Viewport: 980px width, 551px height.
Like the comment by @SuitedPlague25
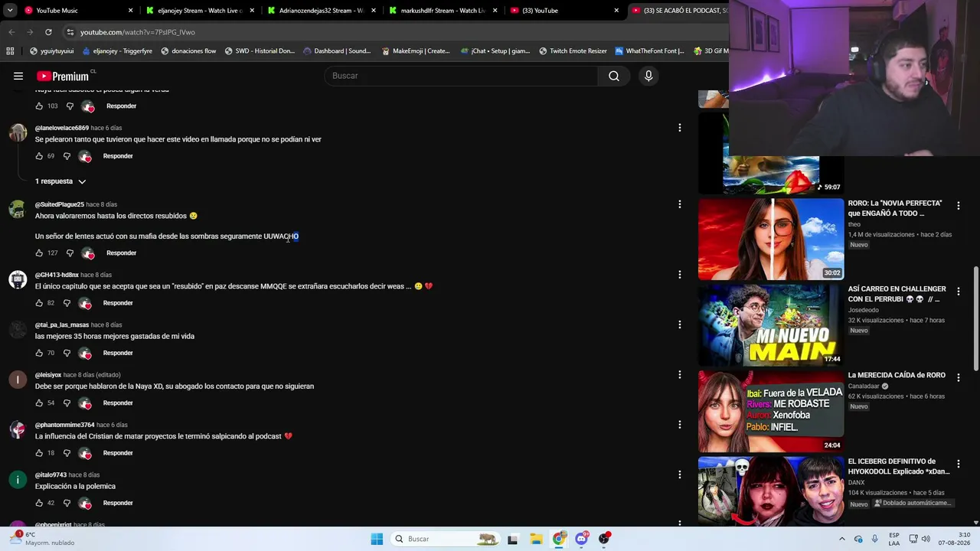click(x=39, y=253)
